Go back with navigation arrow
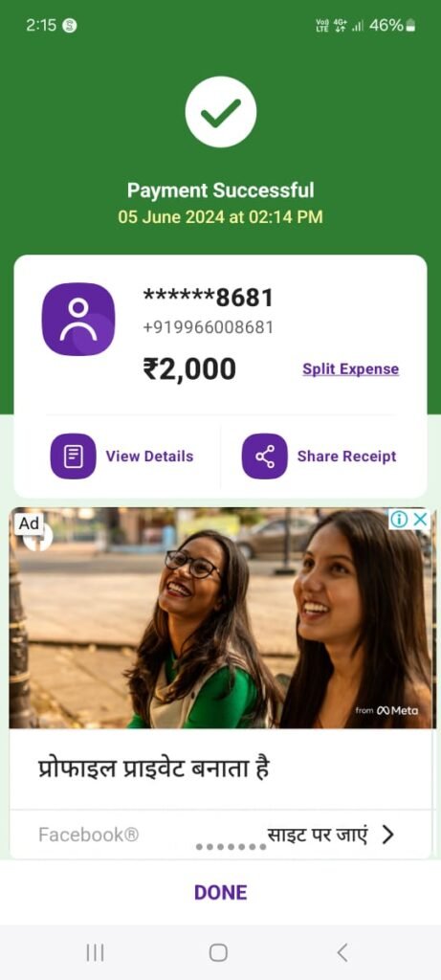Image resolution: width=441 pixels, height=980 pixels. (342, 952)
